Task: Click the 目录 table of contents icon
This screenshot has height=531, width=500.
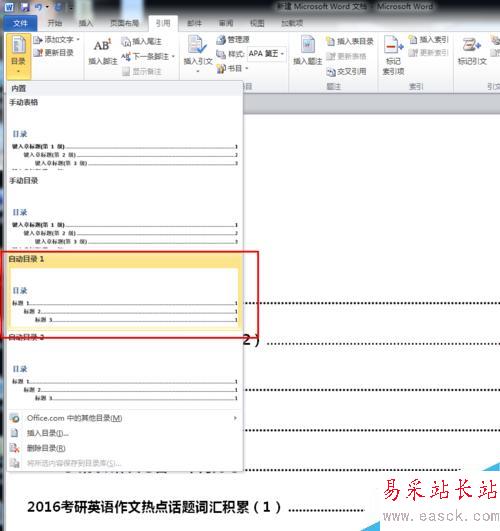Action: [x=18, y=45]
